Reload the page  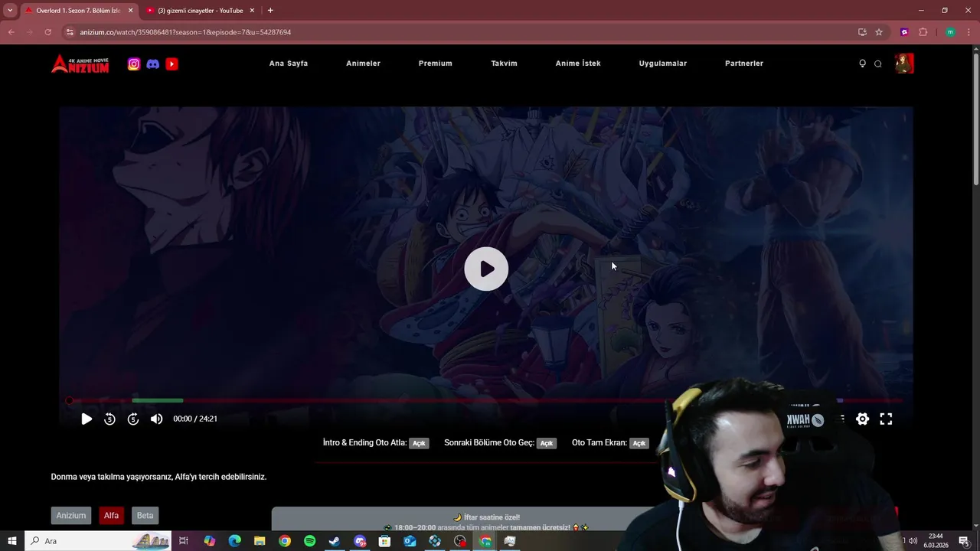click(x=47, y=32)
